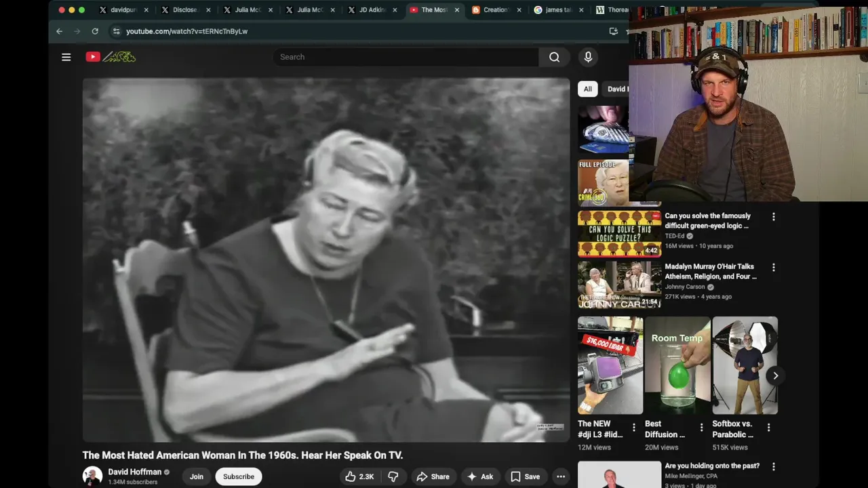868x488 pixels.
Task: Switch to the Thoreau Wikipedia tab
Action: (611, 10)
